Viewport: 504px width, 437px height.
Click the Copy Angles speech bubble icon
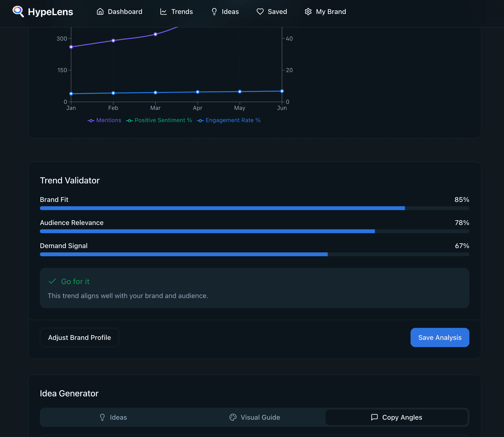pos(374,417)
